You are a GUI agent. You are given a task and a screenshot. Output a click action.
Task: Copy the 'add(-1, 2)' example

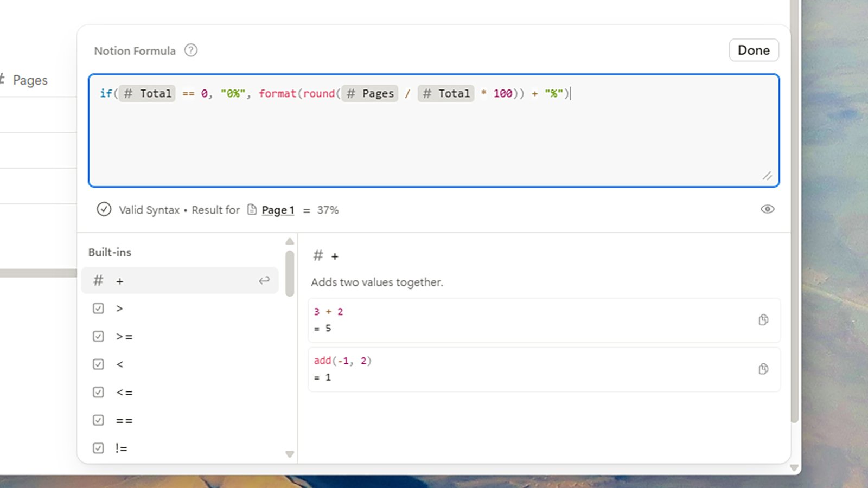click(763, 369)
